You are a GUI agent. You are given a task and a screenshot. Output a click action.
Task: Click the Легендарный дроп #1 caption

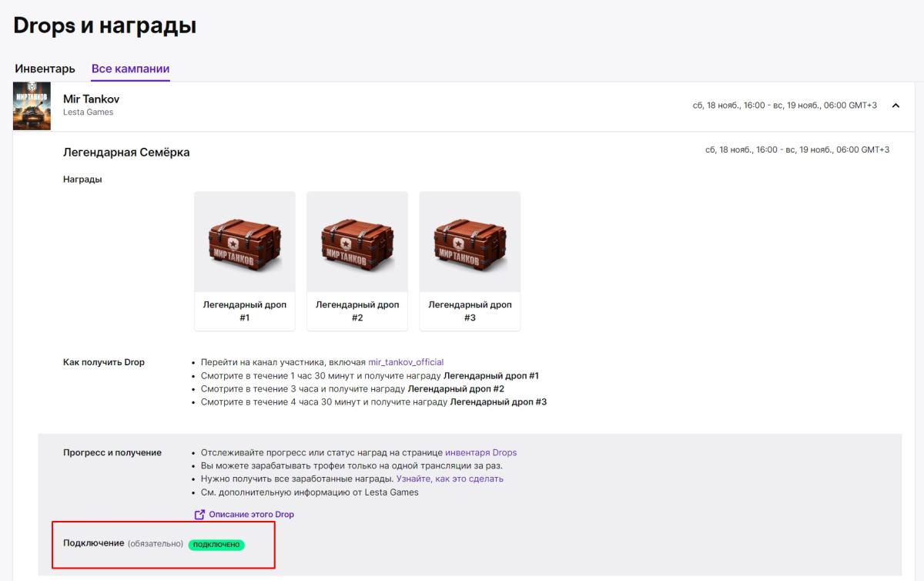245,311
